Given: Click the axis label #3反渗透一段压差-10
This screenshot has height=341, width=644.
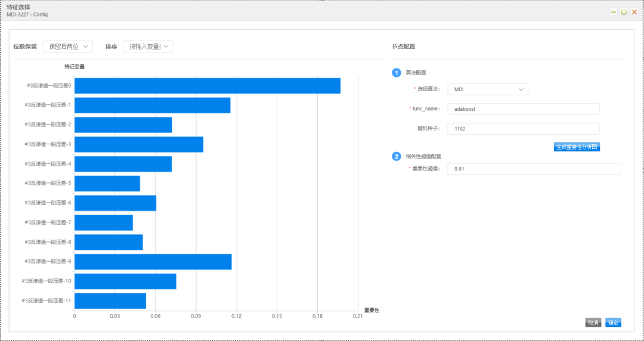Looking at the screenshot, I should point(47,281).
